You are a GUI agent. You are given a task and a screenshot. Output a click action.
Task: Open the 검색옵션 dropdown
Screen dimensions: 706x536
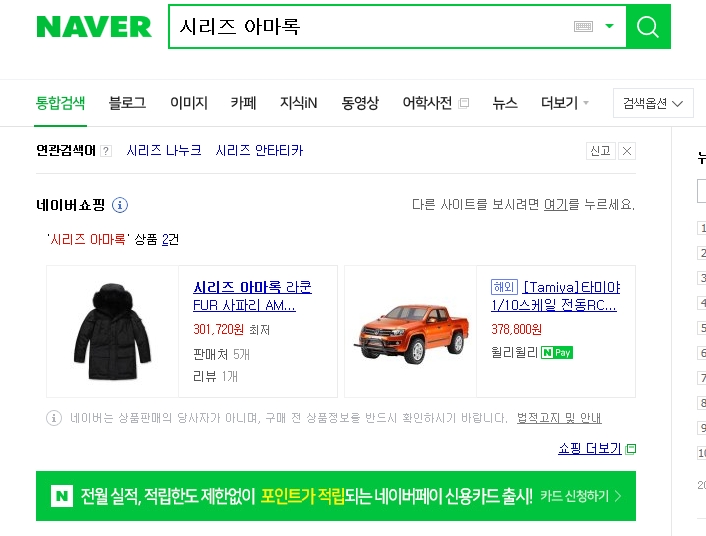(653, 103)
